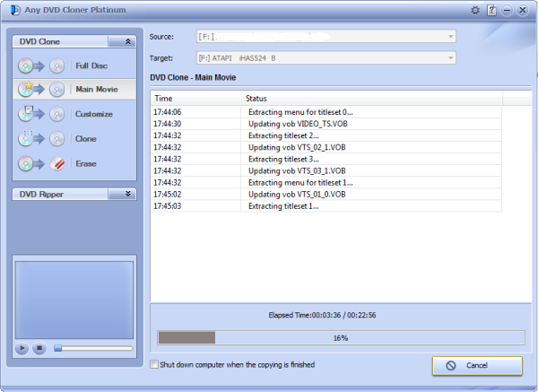Stop the preview playback
Viewport: 538px width, 392px height.
(x=39, y=348)
